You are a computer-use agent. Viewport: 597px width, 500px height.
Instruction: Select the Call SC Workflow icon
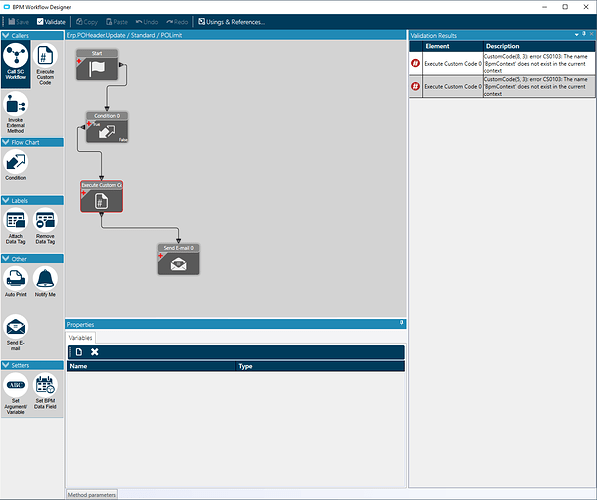coord(16,56)
